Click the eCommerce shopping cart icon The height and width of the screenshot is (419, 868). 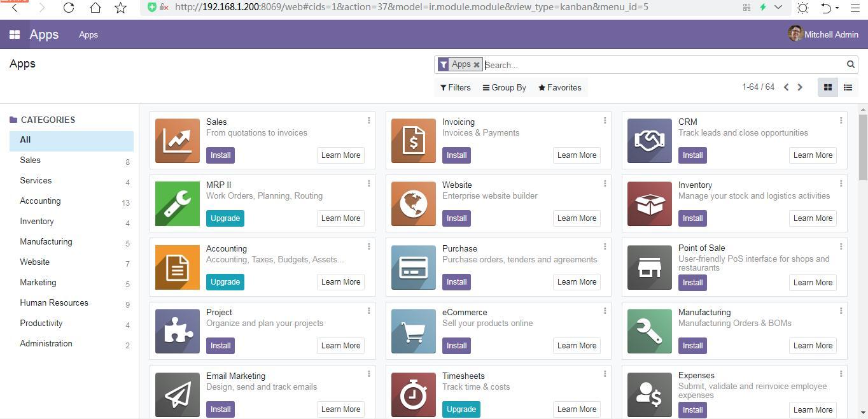pos(413,331)
